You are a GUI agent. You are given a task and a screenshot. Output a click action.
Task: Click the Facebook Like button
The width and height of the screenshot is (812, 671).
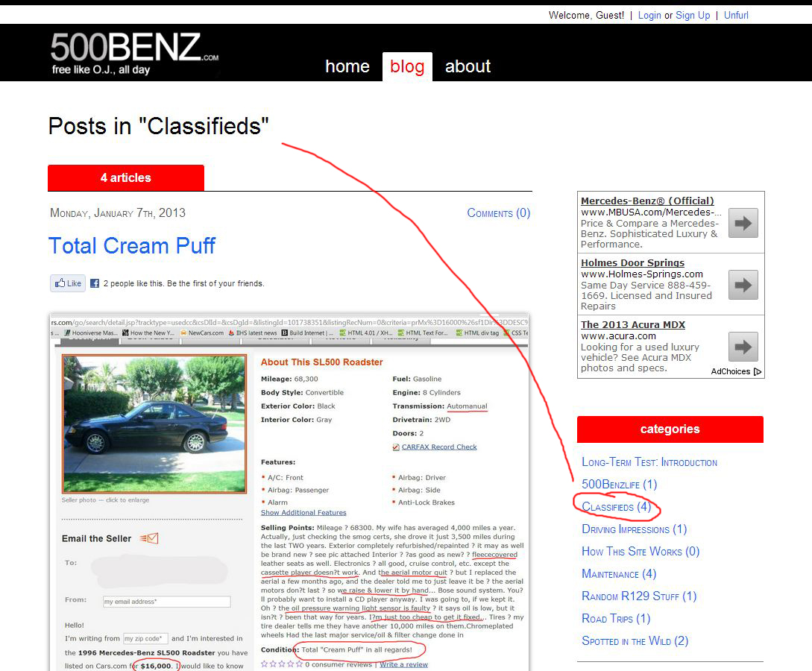pos(68,283)
